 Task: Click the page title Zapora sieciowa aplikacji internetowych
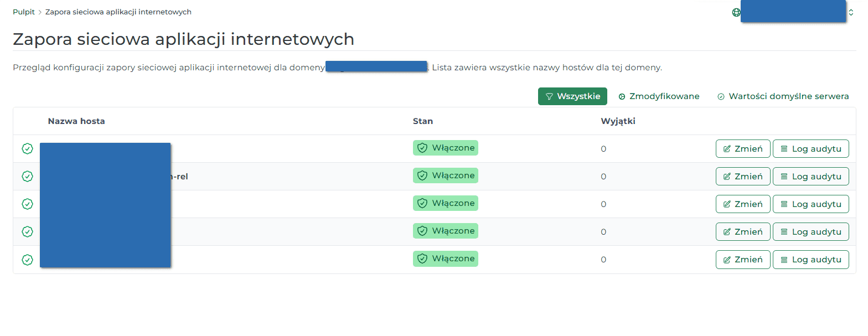[183, 39]
